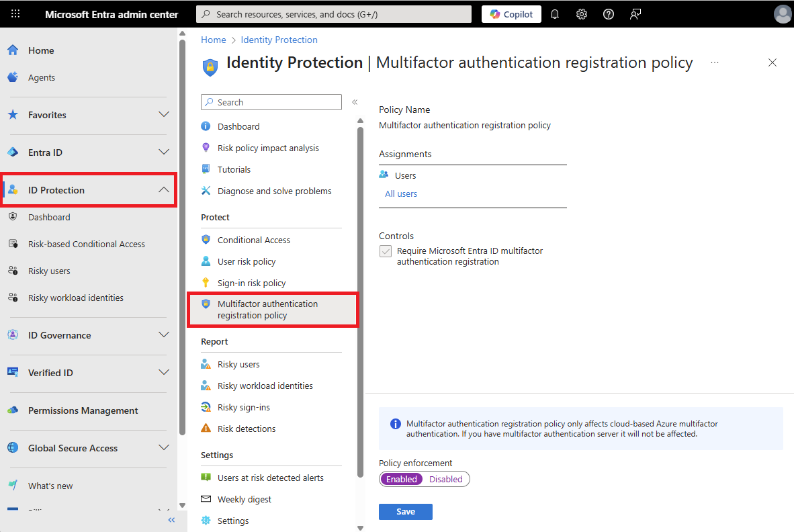This screenshot has height=532, width=794.
Task: Open the more options ellipsis next to title
Action: (715, 62)
